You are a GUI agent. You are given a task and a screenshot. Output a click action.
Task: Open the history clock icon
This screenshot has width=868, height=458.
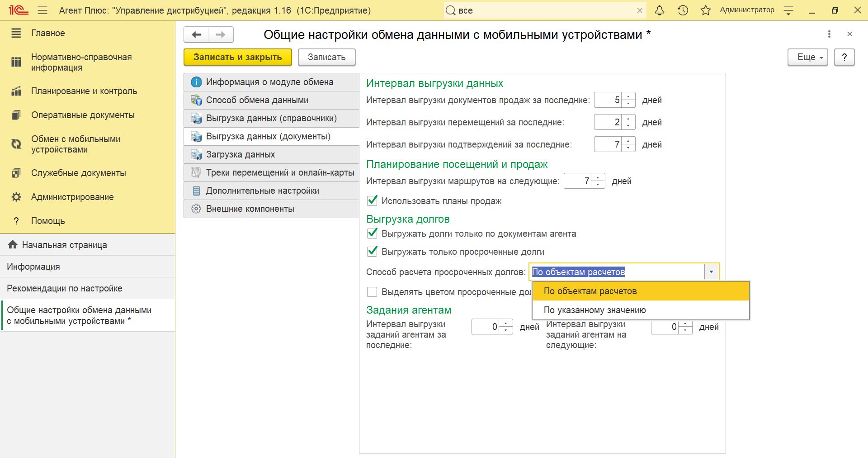click(x=683, y=10)
